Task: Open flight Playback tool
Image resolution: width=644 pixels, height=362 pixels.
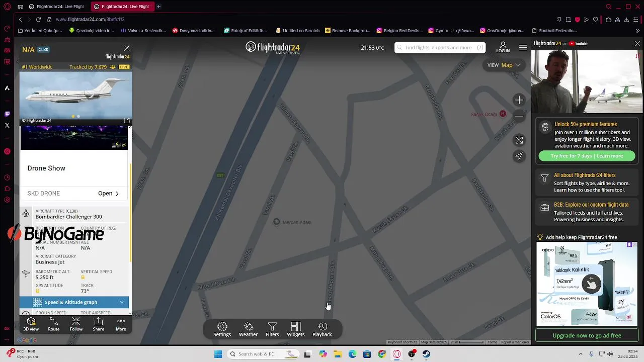Action: [x=322, y=330]
